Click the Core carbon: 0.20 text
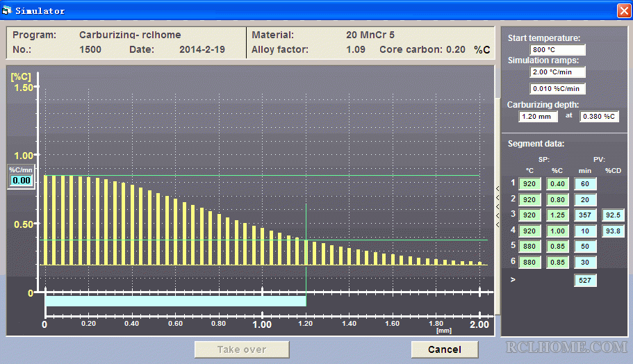Screen dimensions: 633x364 (422, 49)
